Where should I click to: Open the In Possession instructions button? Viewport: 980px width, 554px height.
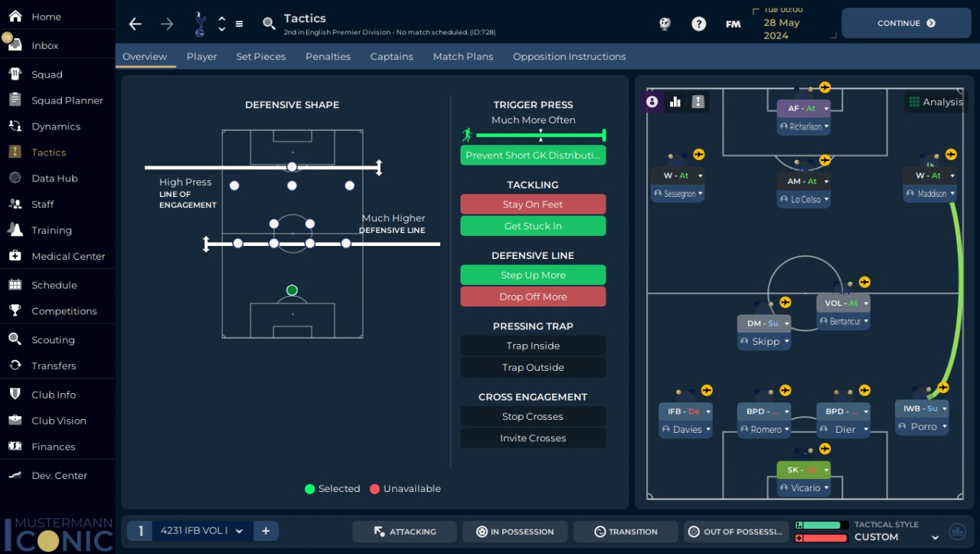tap(514, 532)
